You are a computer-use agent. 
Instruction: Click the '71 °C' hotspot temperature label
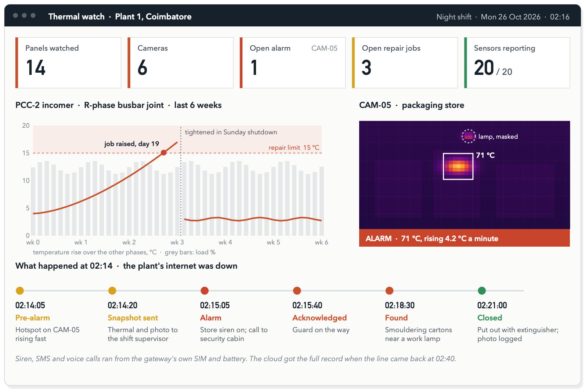pyautogui.click(x=485, y=155)
